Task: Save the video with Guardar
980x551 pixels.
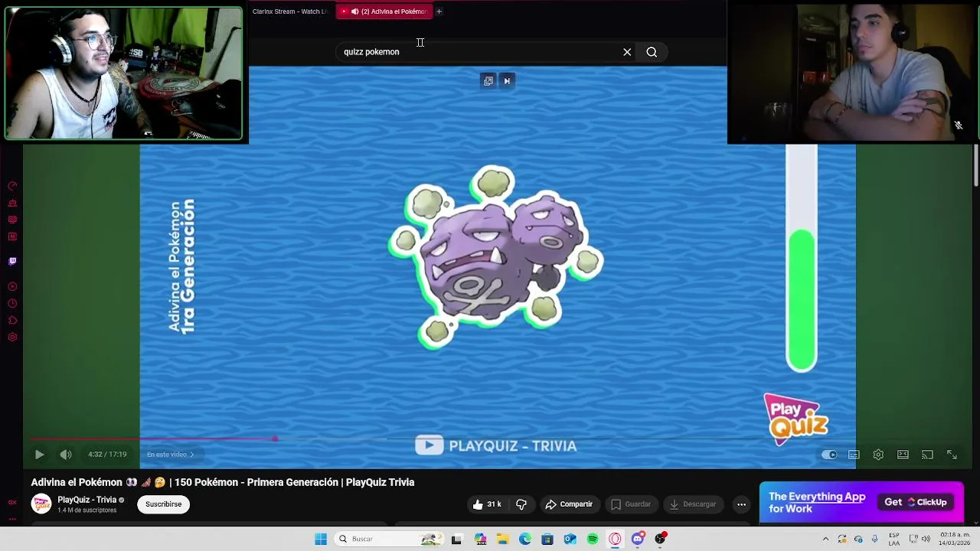Action: tap(631, 504)
